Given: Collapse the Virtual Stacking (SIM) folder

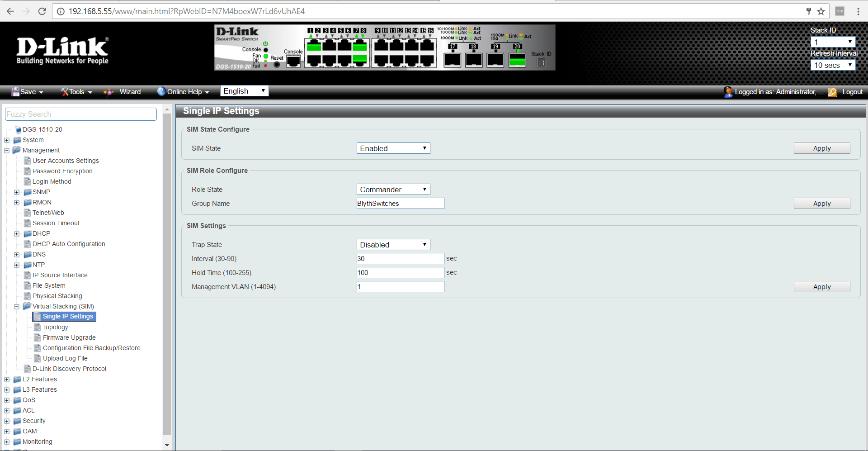Looking at the screenshot, I should [x=17, y=307].
